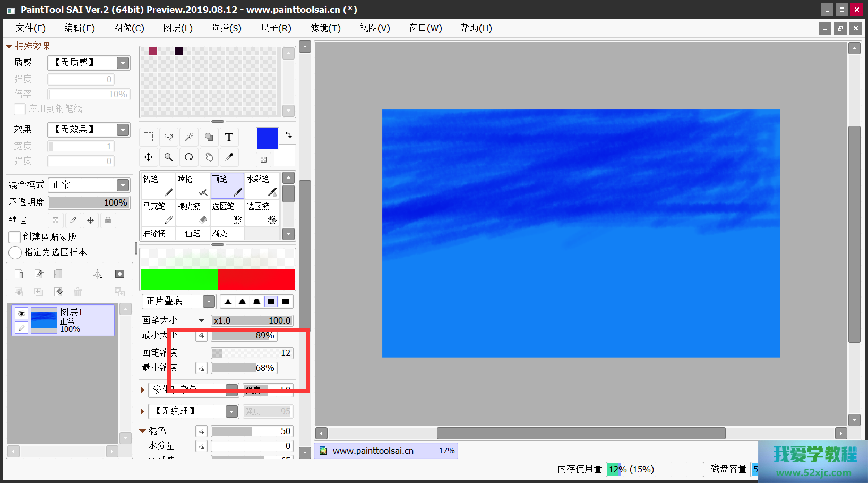Click the swap foreground/background colors arrow

[x=288, y=135]
